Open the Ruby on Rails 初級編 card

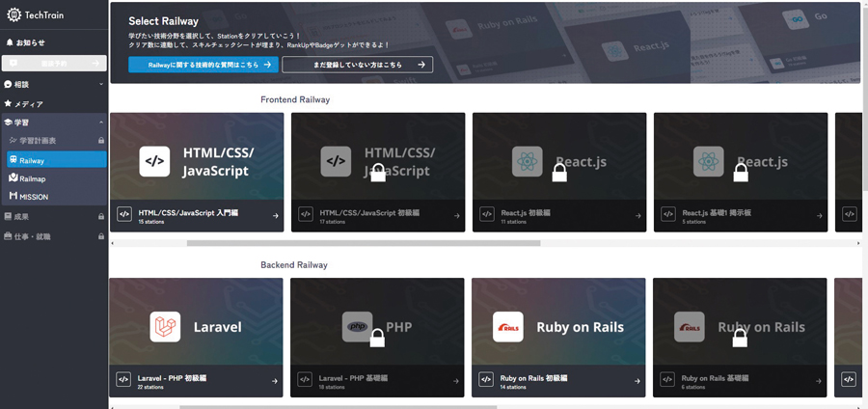tap(558, 337)
